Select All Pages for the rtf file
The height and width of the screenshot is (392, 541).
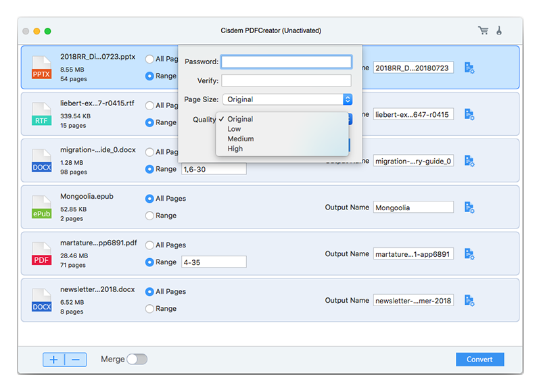click(x=149, y=105)
